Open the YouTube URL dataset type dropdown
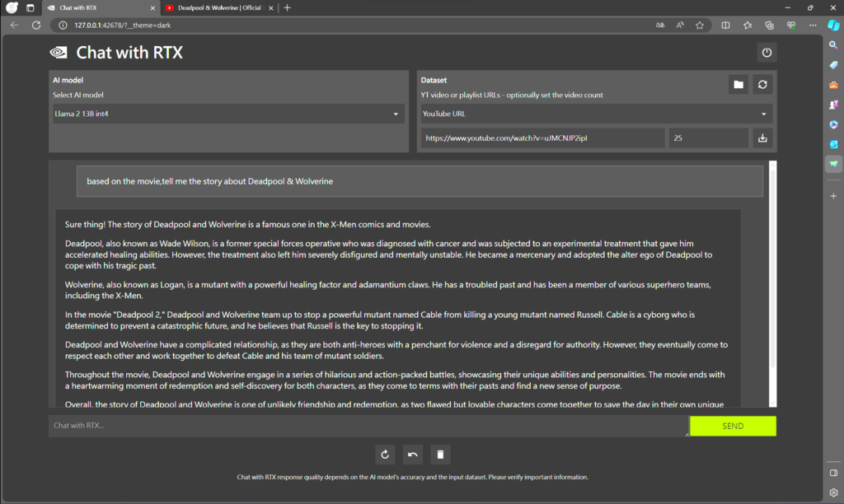The width and height of the screenshot is (844, 504). [x=596, y=114]
